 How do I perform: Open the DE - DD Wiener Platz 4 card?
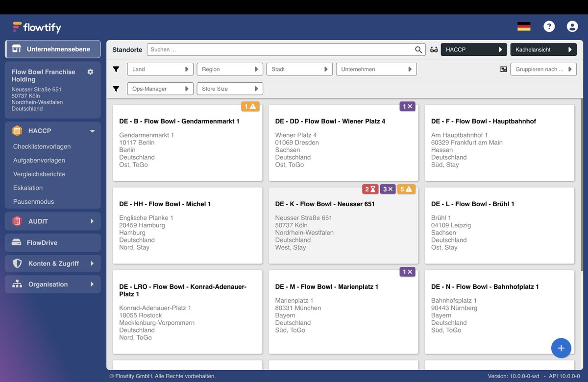point(343,143)
